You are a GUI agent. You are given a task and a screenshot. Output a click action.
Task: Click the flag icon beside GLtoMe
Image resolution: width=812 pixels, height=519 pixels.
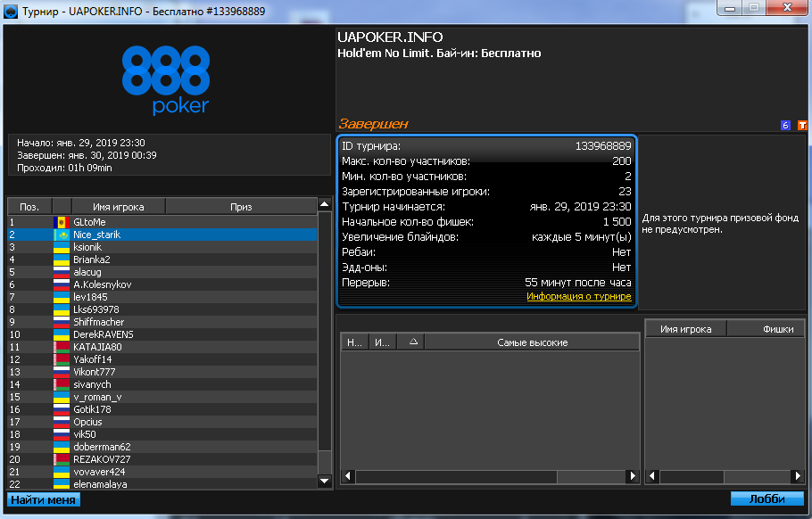(62, 222)
